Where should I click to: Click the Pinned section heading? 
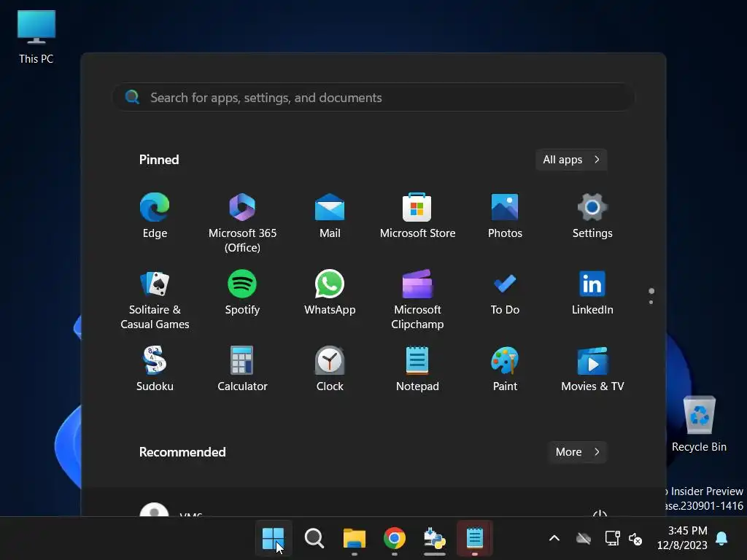[x=159, y=160]
